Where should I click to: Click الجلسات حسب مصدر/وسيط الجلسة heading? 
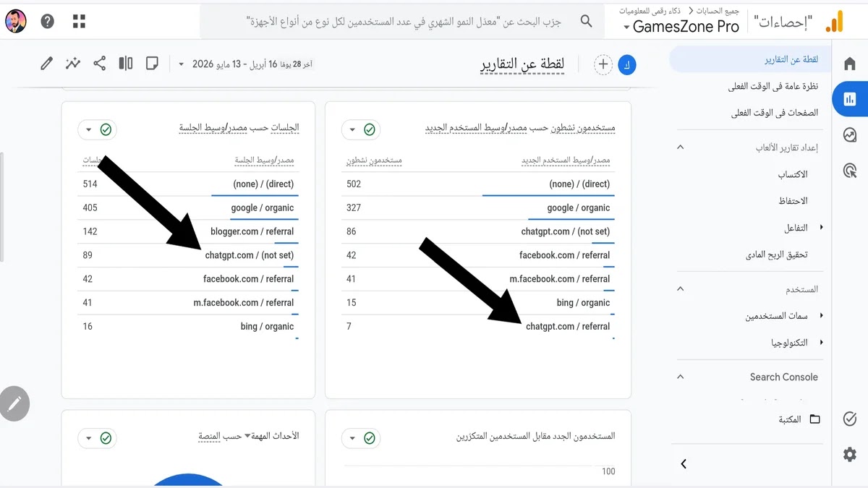click(239, 128)
